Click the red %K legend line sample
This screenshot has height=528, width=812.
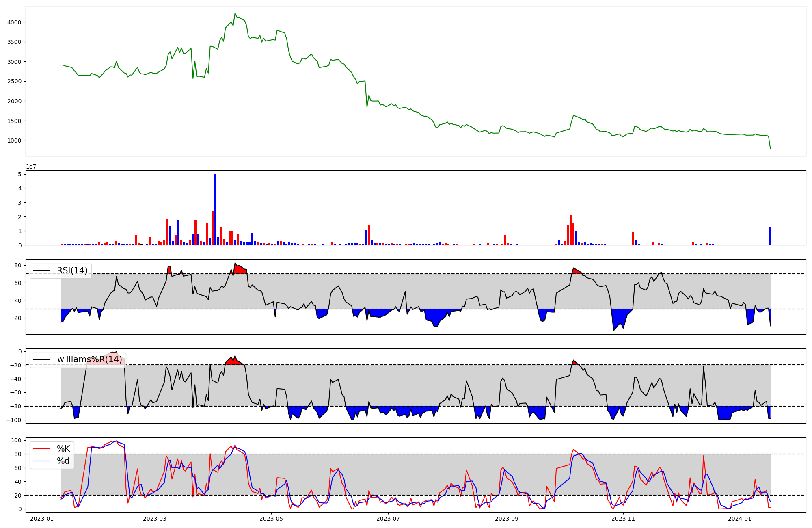(x=42, y=449)
